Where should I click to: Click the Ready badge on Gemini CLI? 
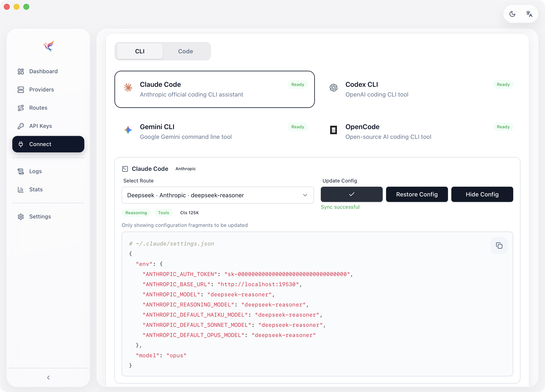298,127
